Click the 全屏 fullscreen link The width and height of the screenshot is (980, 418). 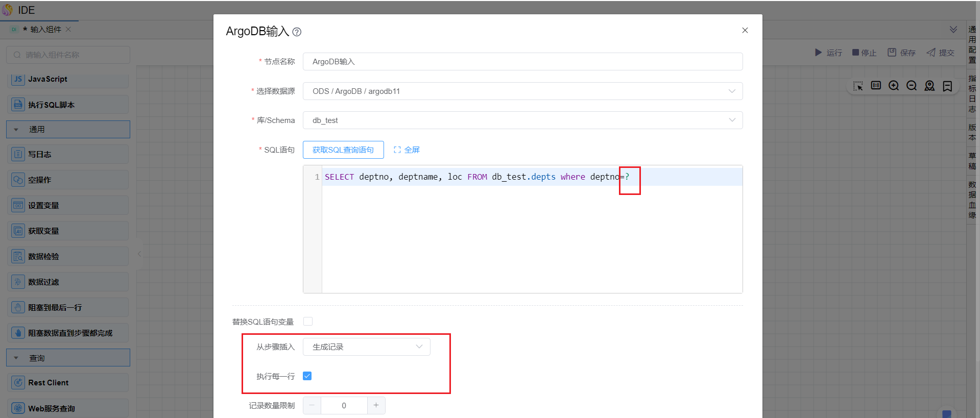coord(407,150)
